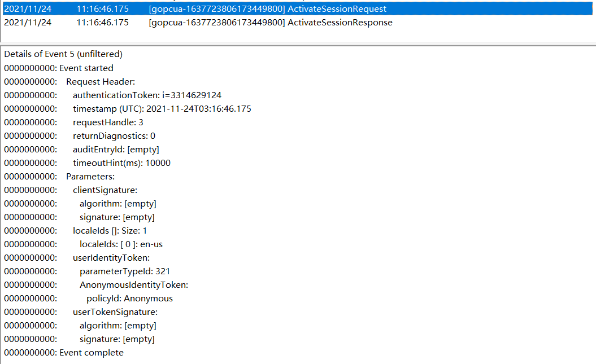Click the 'localeIds []: Size: 1' line
596x364 pixels.
click(x=75, y=231)
